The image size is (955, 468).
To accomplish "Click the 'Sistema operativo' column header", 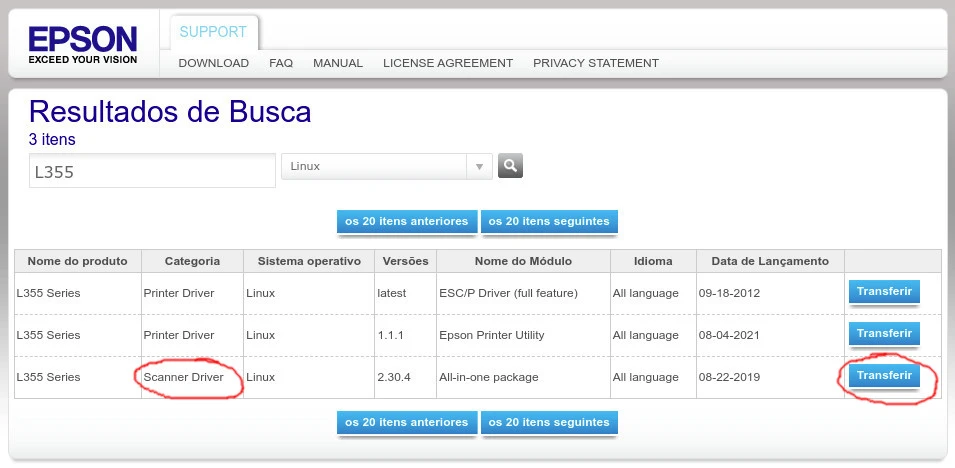I will 309,261.
